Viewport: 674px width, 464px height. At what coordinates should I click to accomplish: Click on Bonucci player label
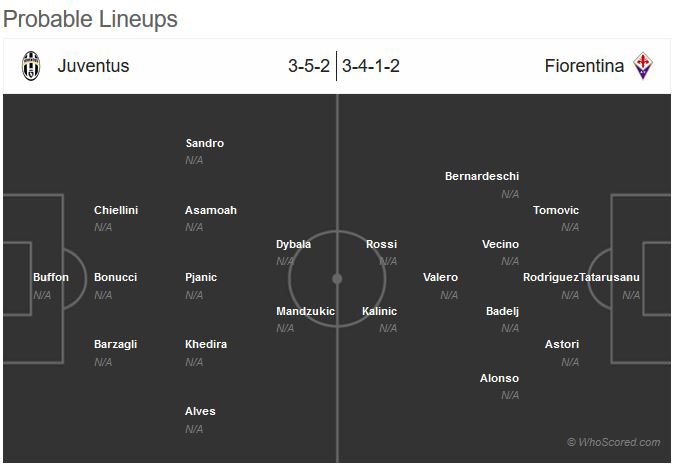pyautogui.click(x=115, y=277)
